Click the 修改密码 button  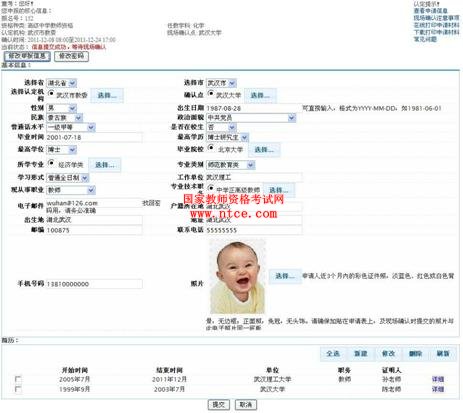[71, 56]
